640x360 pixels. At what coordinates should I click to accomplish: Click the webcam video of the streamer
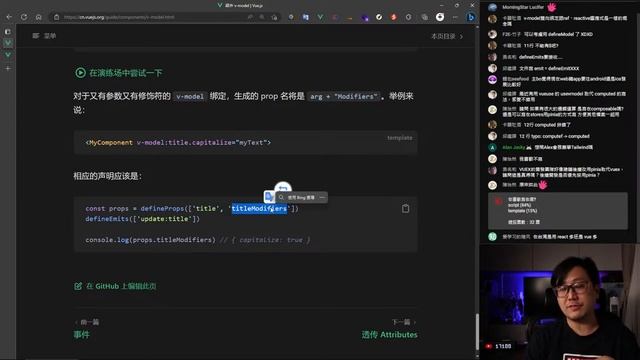click(560, 302)
